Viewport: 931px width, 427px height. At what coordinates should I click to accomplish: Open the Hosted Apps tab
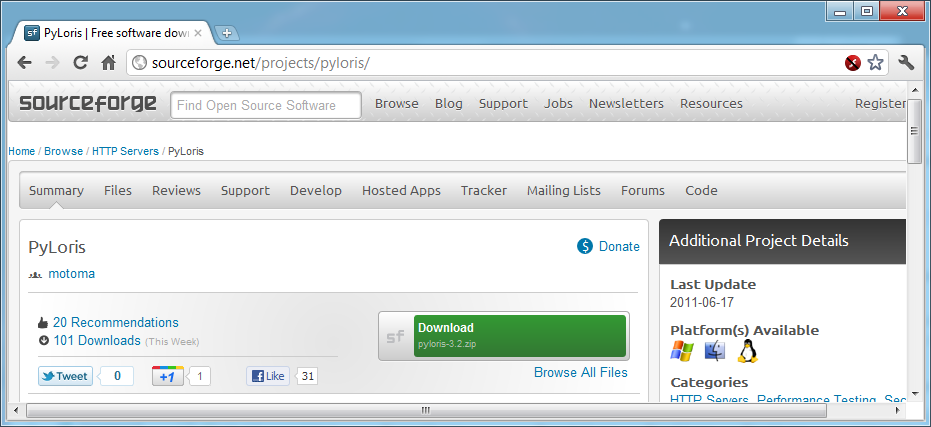pos(401,191)
